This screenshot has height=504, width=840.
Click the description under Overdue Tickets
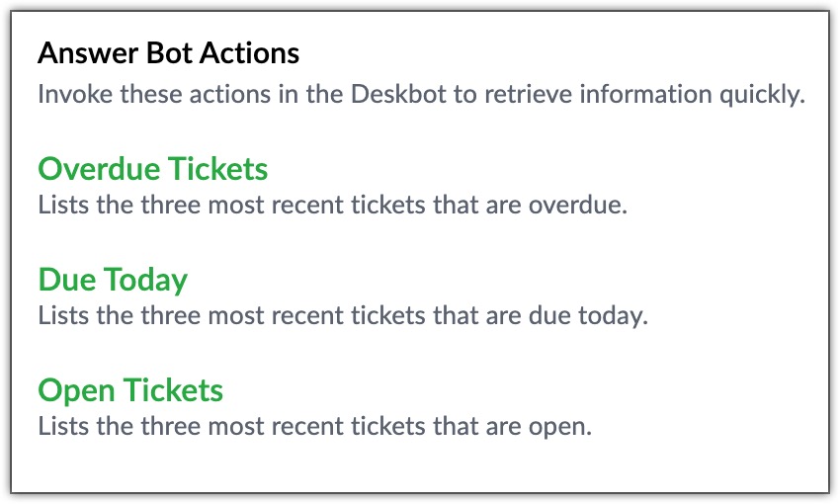click(333, 206)
